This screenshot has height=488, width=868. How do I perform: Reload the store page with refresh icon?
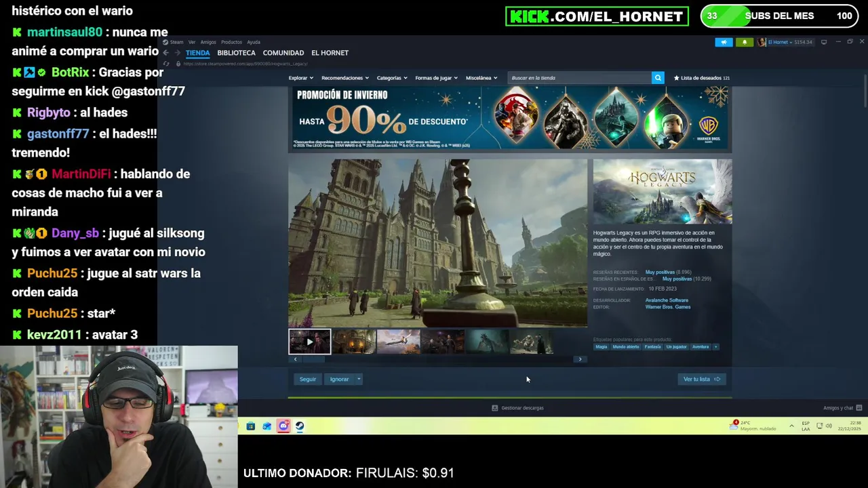coord(166,64)
